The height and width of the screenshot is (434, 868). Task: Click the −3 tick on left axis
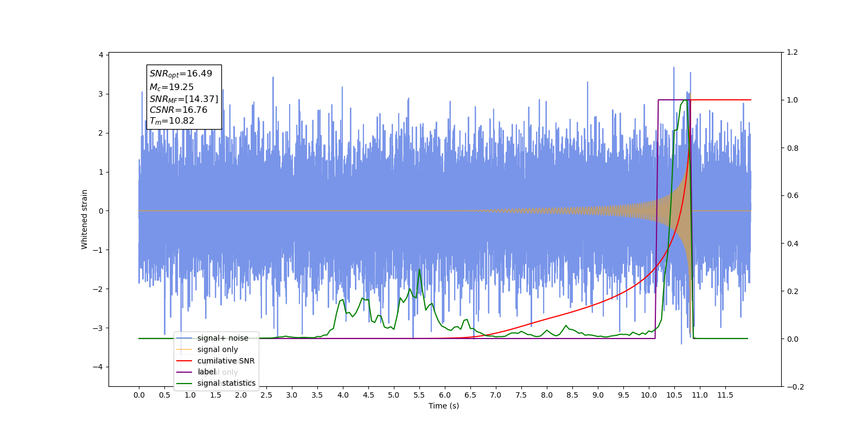point(98,328)
